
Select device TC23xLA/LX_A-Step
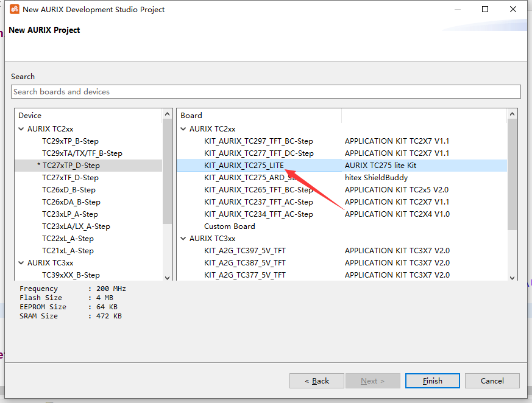coord(76,226)
